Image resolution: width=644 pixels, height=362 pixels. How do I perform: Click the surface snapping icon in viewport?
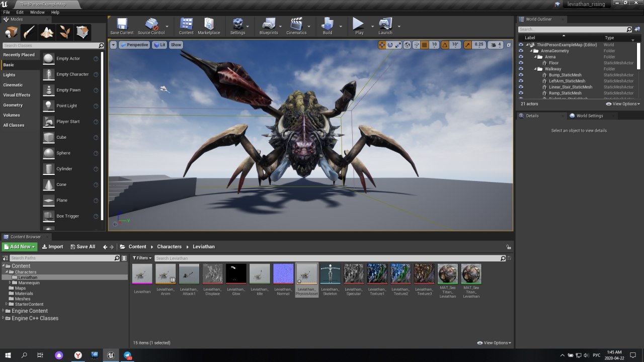[417, 45]
